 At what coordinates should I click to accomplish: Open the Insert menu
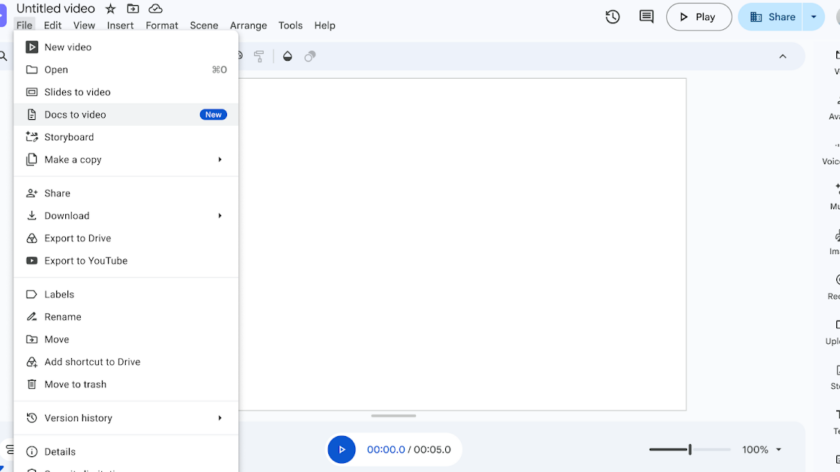(120, 25)
